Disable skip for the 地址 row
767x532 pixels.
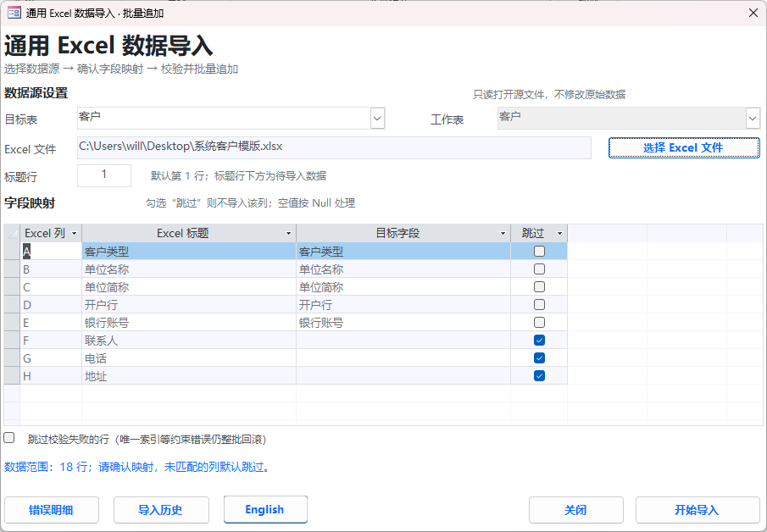click(x=539, y=376)
